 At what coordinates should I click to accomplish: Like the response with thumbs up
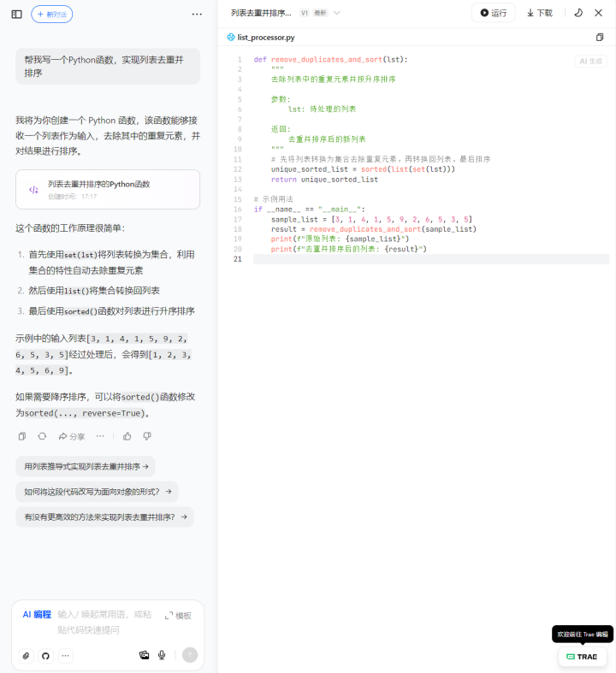[127, 436]
